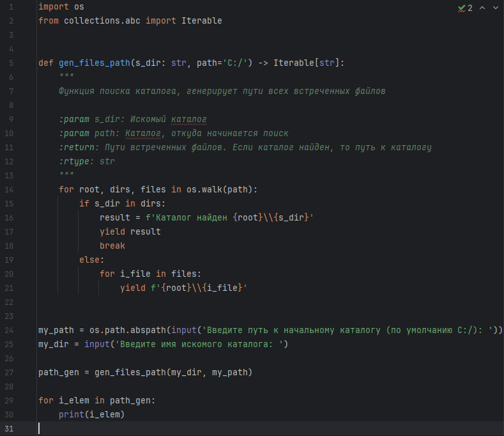
Task: Click ':return:' docstring tag
Action: tap(79, 148)
